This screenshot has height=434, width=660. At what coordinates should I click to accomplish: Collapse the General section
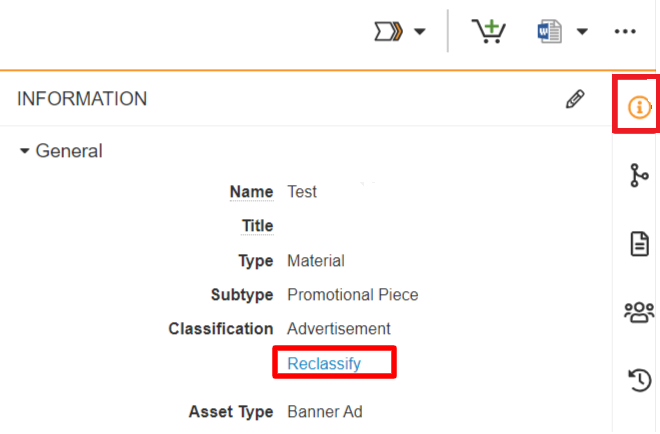click(x=26, y=151)
